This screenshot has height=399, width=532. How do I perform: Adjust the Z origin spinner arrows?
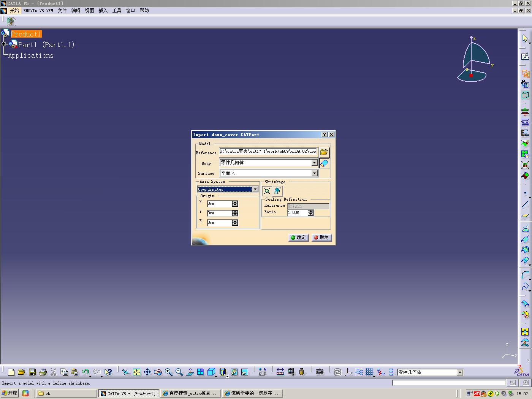tap(235, 223)
